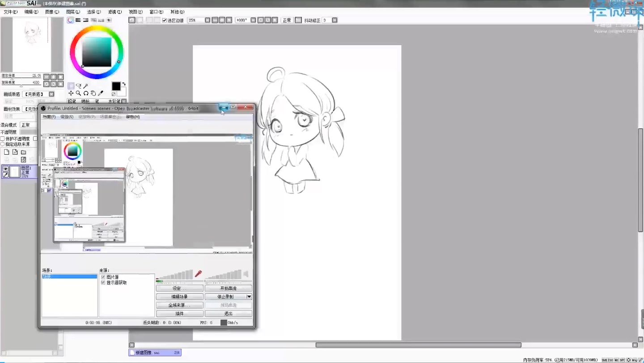Image resolution: width=644 pixels, height=363 pixels.
Task: Select the eyedropper color picker tool
Action: pyautogui.click(x=101, y=93)
